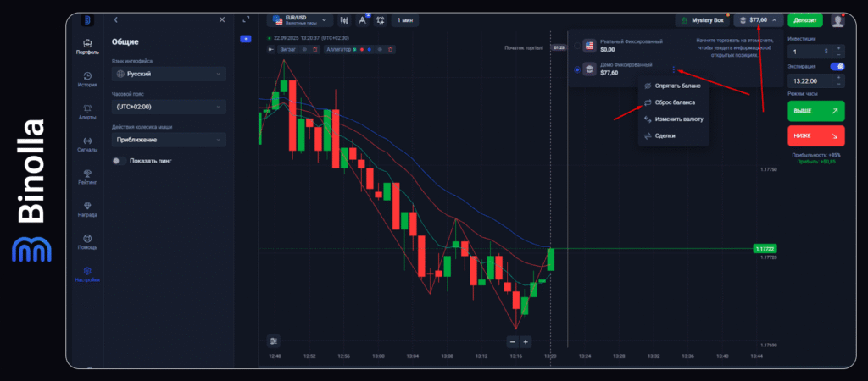Open the Портфель sidebar section
The height and width of the screenshot is (381, 868).
[87, 46]
